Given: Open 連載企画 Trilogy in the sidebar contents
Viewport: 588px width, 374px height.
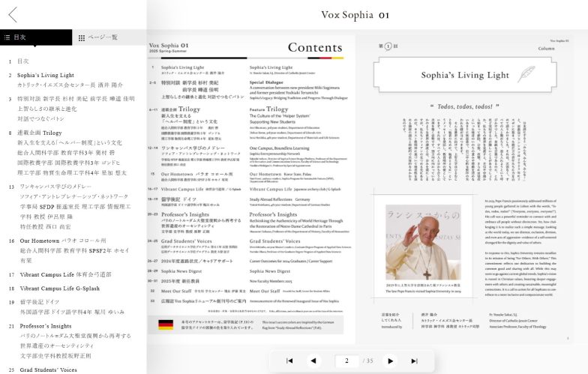Looking at the screenshot, I should coord(39,132).
